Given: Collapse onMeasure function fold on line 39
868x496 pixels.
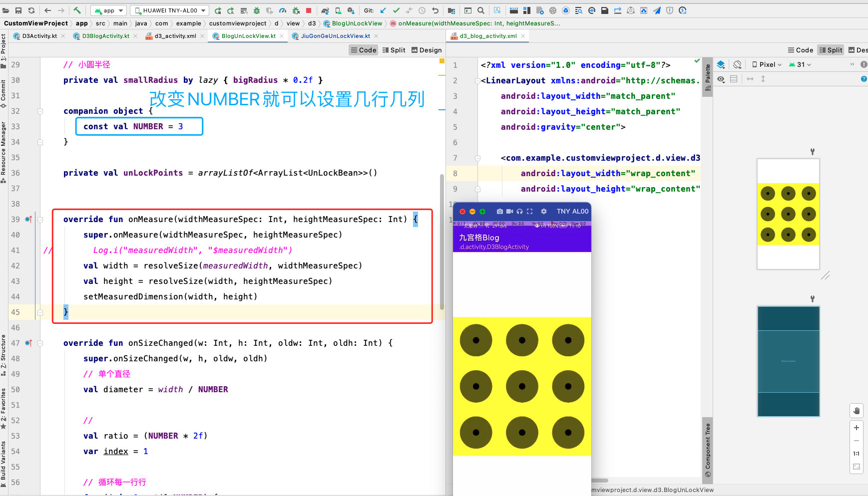Looking at the screenshot, I should (x=40, y=220).
